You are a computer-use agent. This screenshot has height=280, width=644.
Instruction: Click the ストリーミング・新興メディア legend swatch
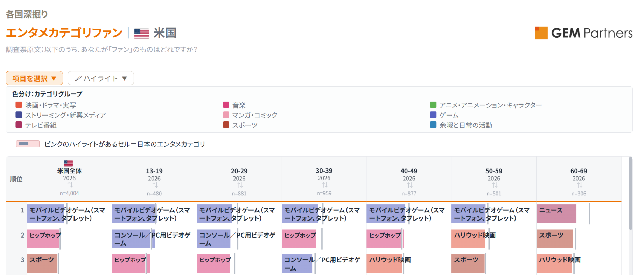click(x=19, y=115)
